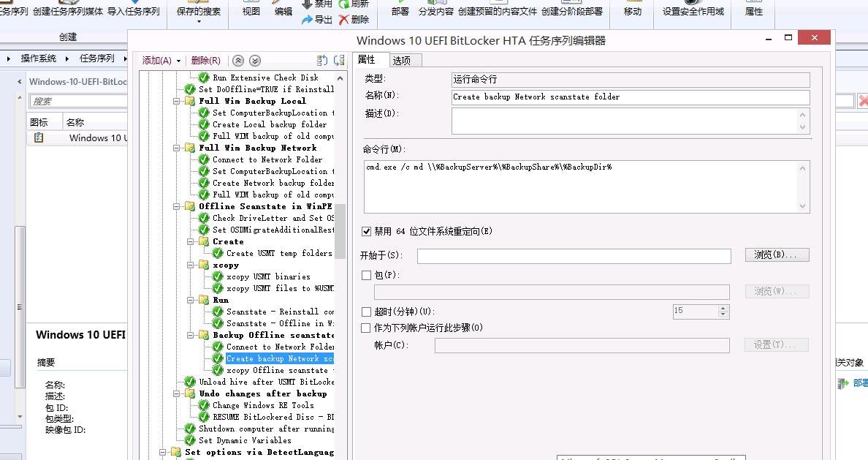Click the timeout minutes spinner arrows

coord(723,312)
